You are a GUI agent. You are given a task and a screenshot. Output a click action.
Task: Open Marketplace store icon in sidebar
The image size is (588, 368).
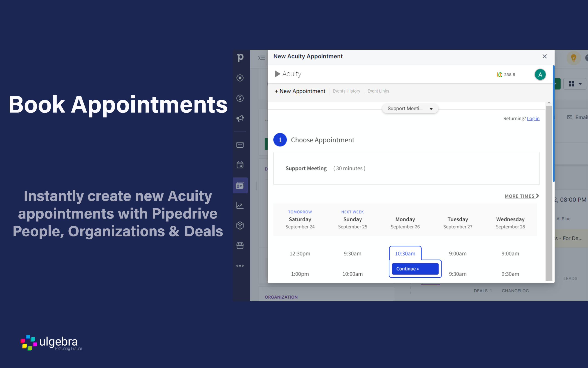(x=240, y=246)
